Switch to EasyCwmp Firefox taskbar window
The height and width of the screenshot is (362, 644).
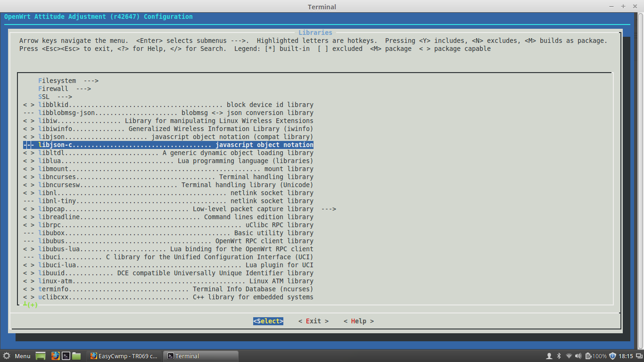pyautogui.click(x=124, y=356)
